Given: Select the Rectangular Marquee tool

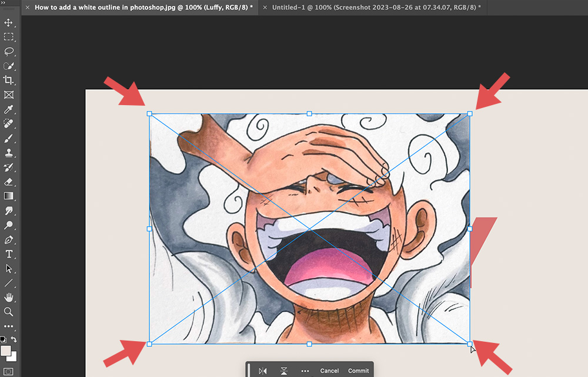Looking at the screenshot, I should [x=8, y=36].
